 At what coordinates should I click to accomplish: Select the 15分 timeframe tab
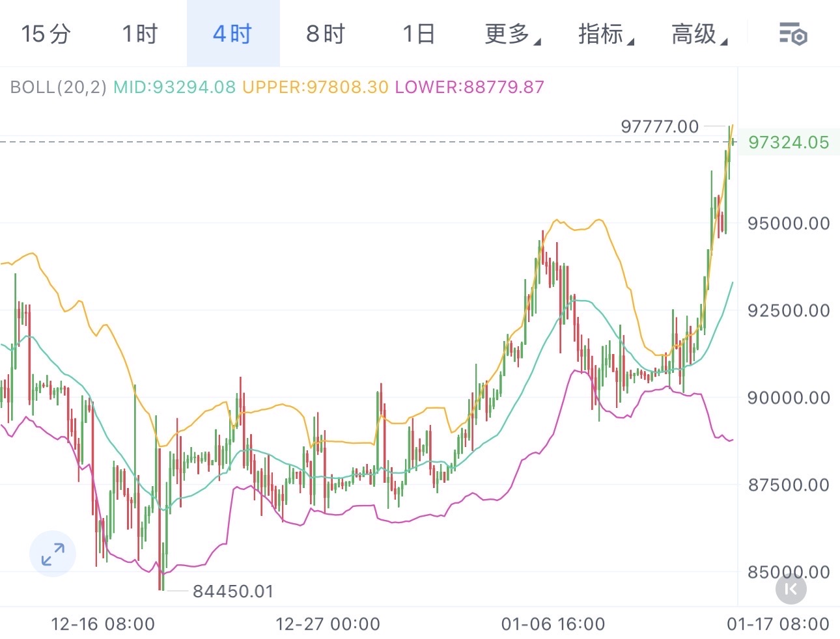pos(46,34)
